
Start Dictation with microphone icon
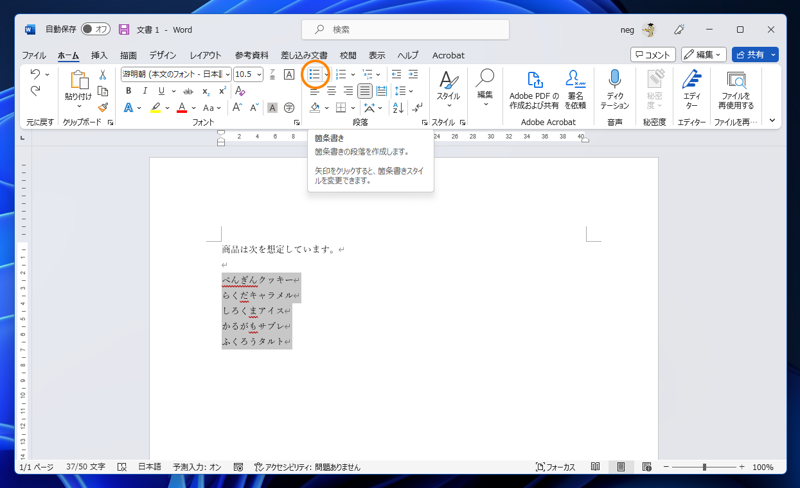615,90
